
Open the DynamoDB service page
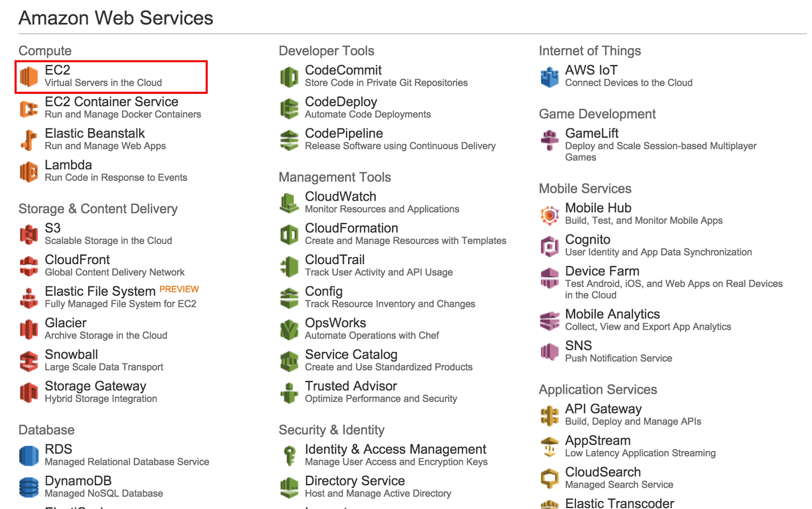point(78,481)
